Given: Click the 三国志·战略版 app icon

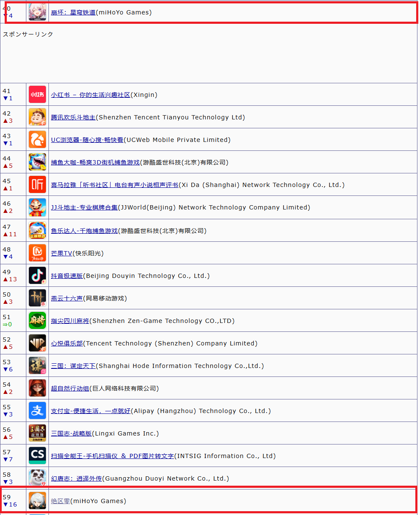Looking at the screenshot, I should tap(37, 433).
